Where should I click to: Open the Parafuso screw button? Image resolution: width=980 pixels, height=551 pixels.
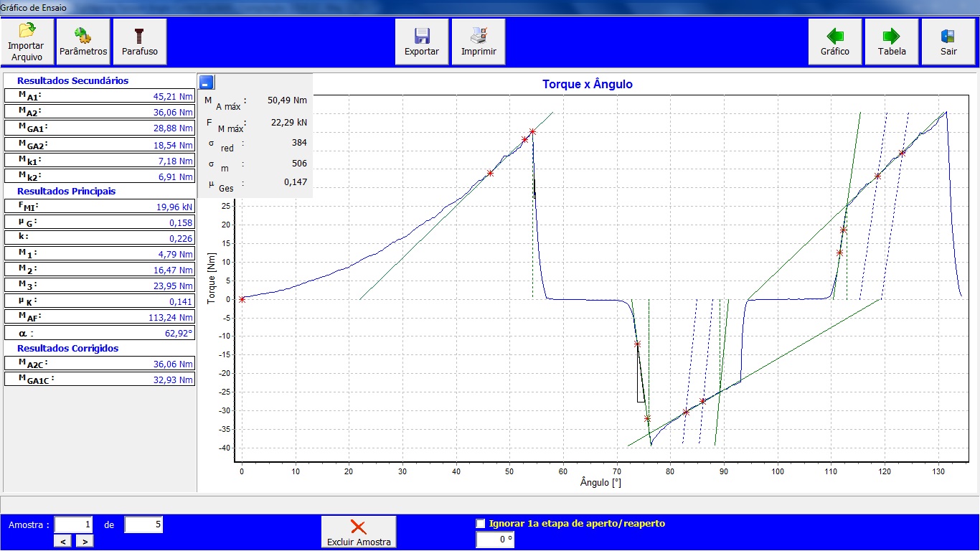coord(140,42)
